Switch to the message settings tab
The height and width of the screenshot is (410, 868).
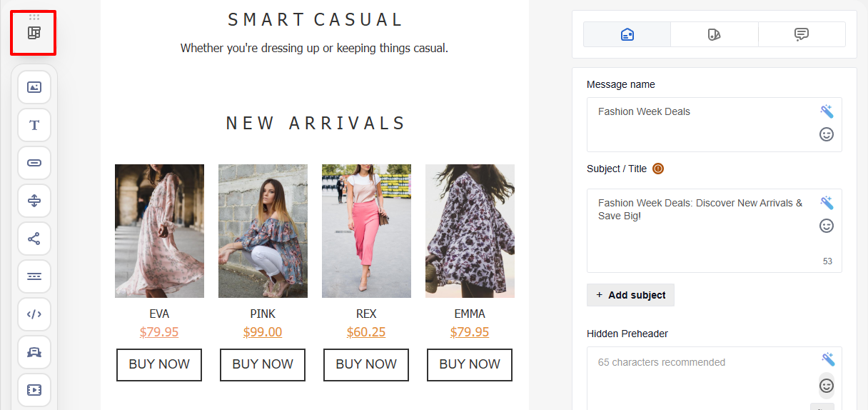[627, 34]
